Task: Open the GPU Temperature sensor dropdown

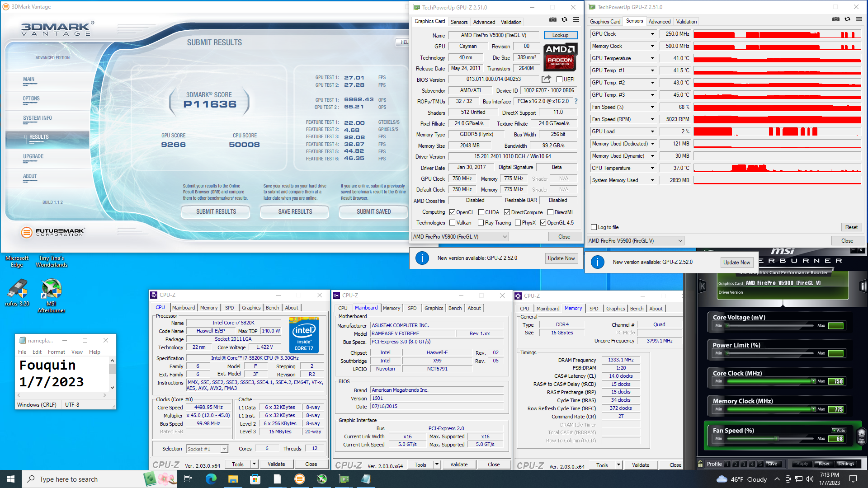Action: (652, 58)
